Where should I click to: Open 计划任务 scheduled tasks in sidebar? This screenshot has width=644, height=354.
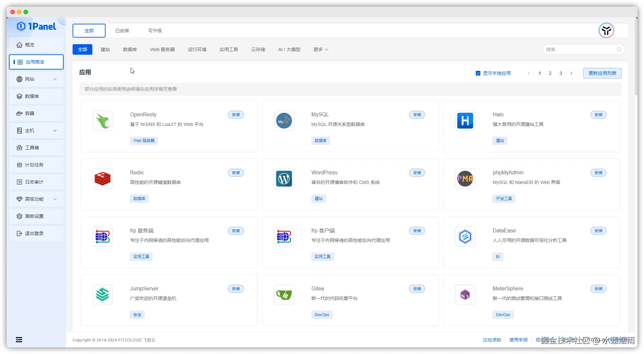36,165
